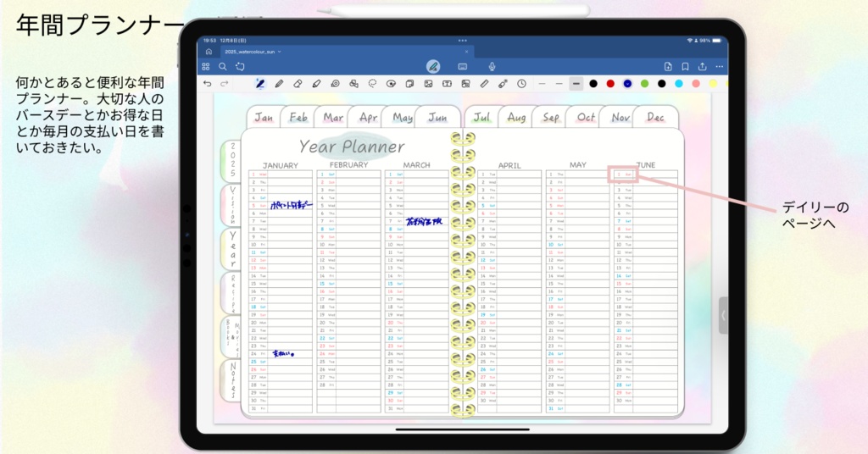Viewport: 868px width, 454px height.
Task: Open the Recipe side tab
Action: click(x=232, y=293)
